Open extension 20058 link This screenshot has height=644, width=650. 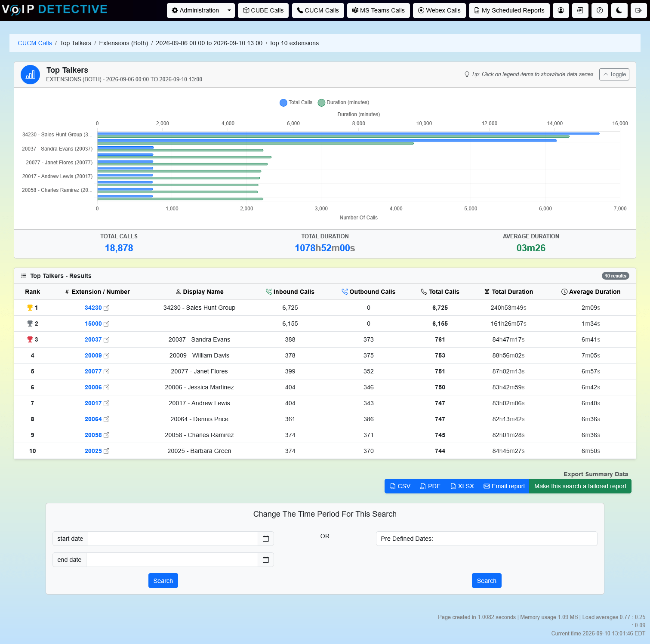point(93,435)
